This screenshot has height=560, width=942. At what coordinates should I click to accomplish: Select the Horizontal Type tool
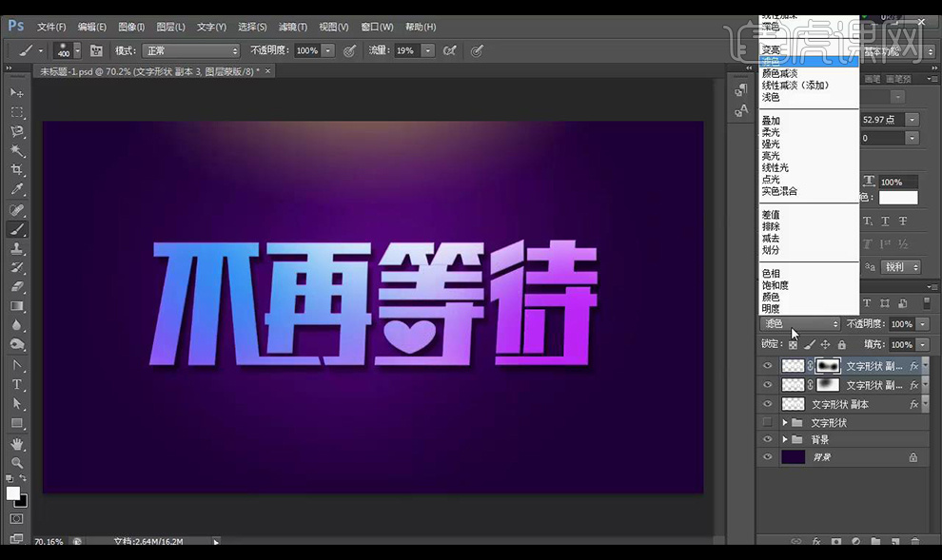click(x=17, y=384)
